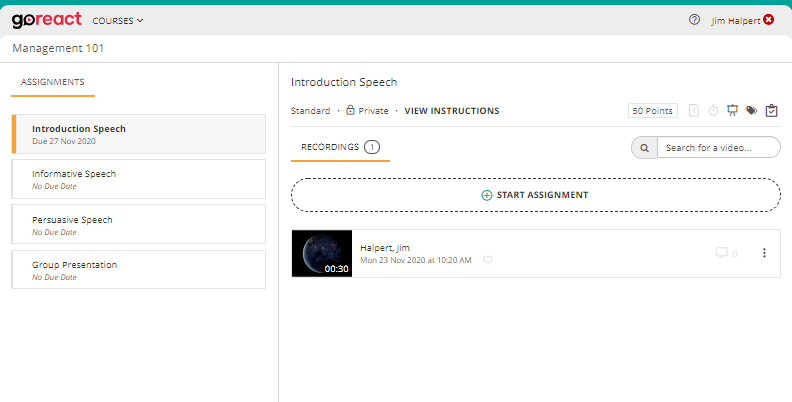792x402 pixels.
Task: Click the stopwatch time limit icon
Action: click(x=713, y=111)
